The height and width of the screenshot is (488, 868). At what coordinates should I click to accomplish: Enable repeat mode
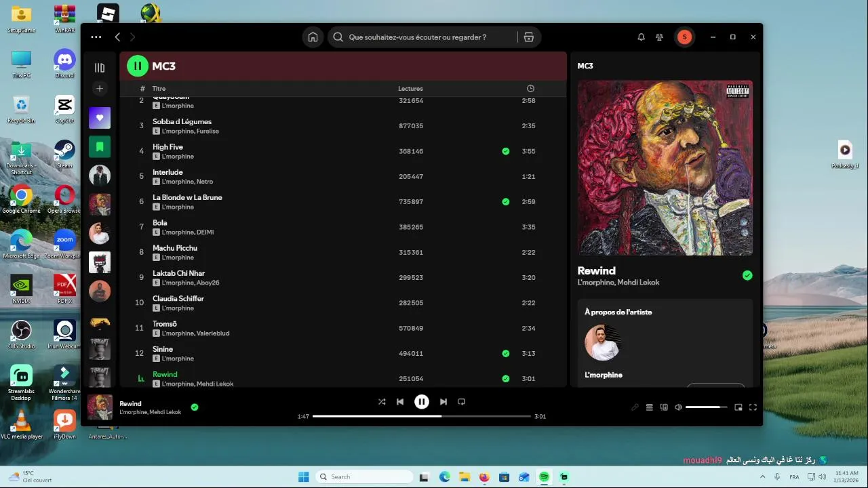point(462,402)
